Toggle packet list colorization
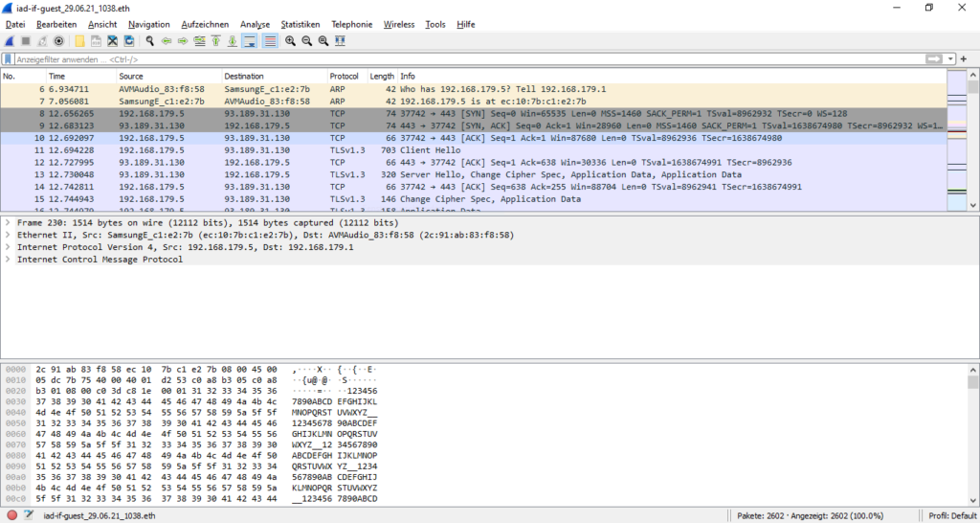980x523 pixels. pyautogui.click(x=269, y=41)
